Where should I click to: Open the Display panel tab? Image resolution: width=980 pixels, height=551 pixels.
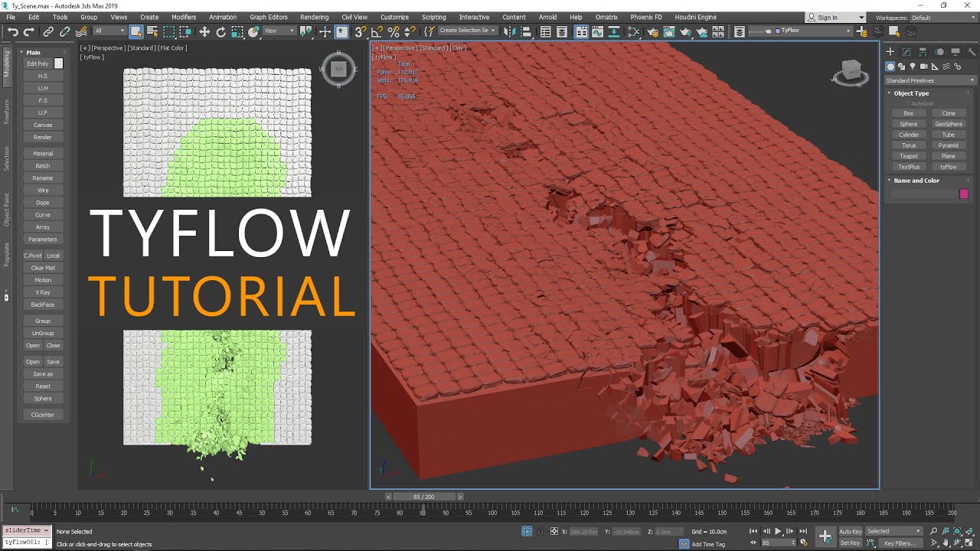955,52
